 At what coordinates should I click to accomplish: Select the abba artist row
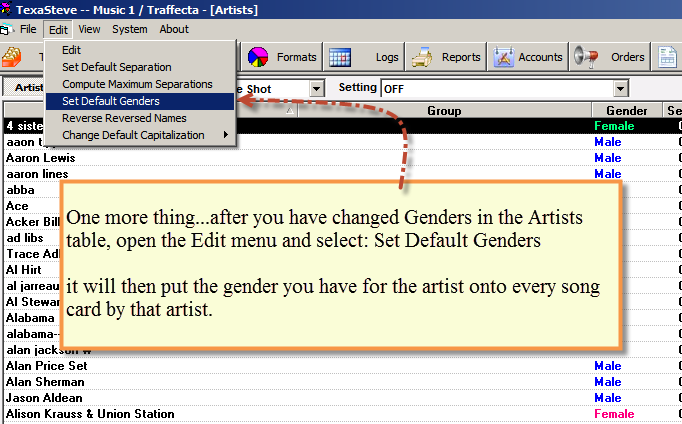[20, 190]
